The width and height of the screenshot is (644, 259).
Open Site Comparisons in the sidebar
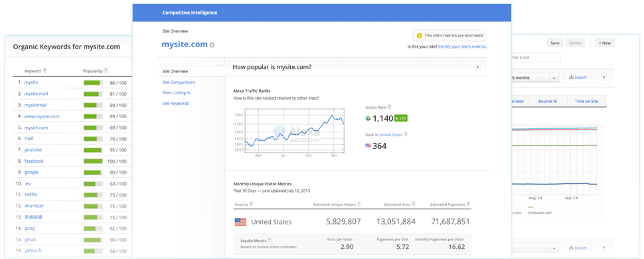coord(179,82)
